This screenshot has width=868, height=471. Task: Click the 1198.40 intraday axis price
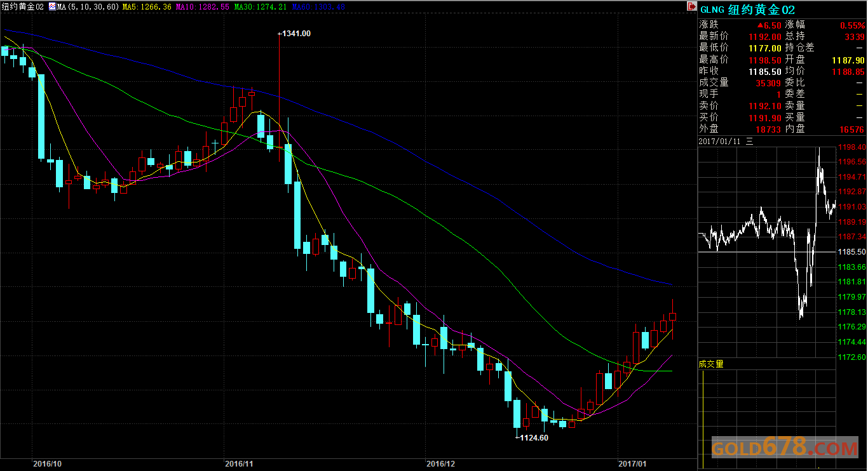(852, 147)
